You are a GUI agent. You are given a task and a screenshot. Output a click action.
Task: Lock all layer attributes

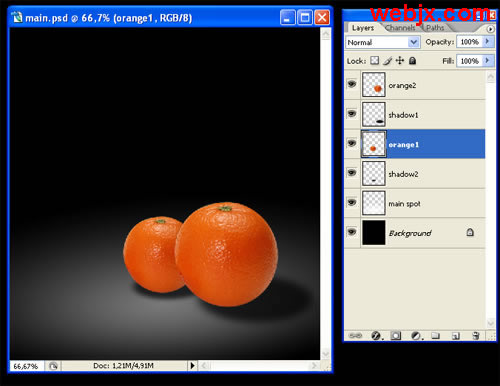412,61
